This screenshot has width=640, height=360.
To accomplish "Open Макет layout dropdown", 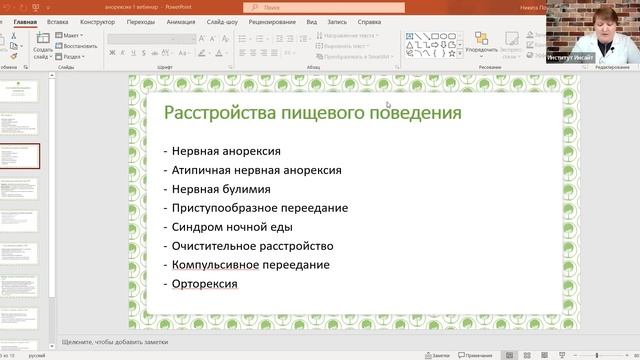I will pyautogui.click(x=69, y=36).
